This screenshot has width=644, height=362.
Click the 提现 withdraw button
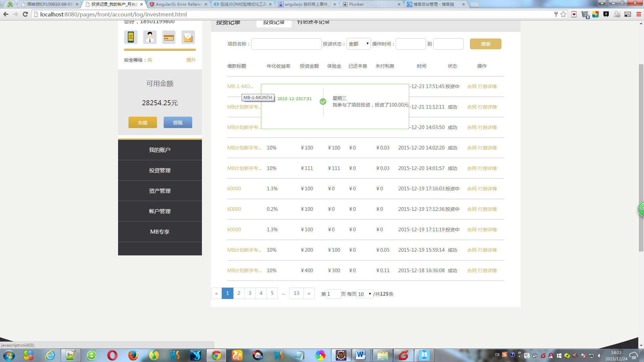click(178, 122)
